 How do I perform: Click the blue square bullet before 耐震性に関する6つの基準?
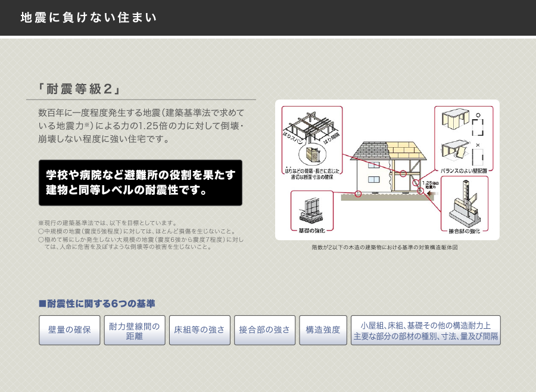tap(42, 304)
